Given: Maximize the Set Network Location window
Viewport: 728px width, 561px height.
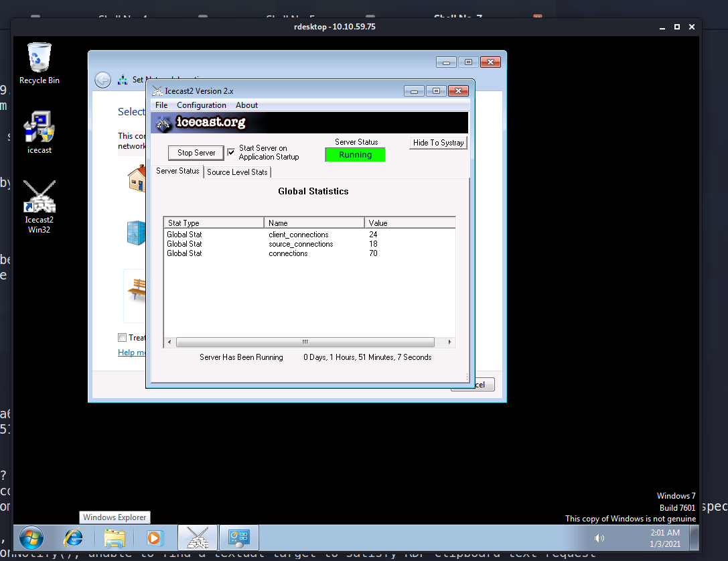Looking at the screenshot, I should pyautogui.click(x=468, y=62).
